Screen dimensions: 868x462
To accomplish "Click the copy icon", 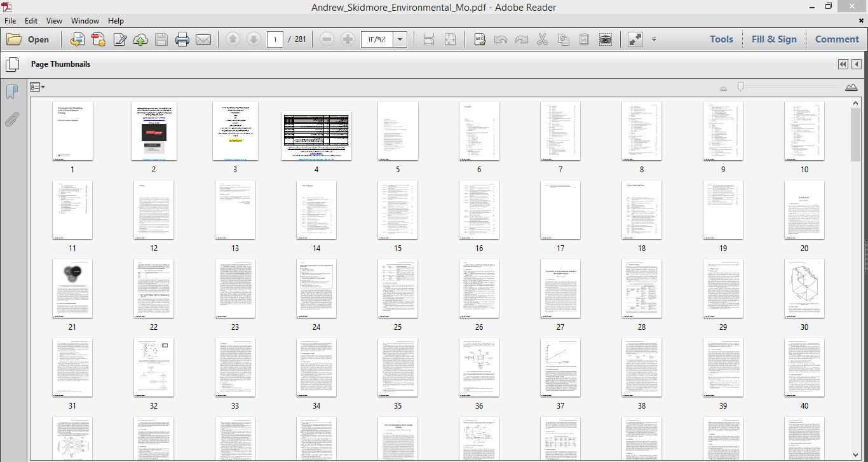I will click(x=564, y=39).
